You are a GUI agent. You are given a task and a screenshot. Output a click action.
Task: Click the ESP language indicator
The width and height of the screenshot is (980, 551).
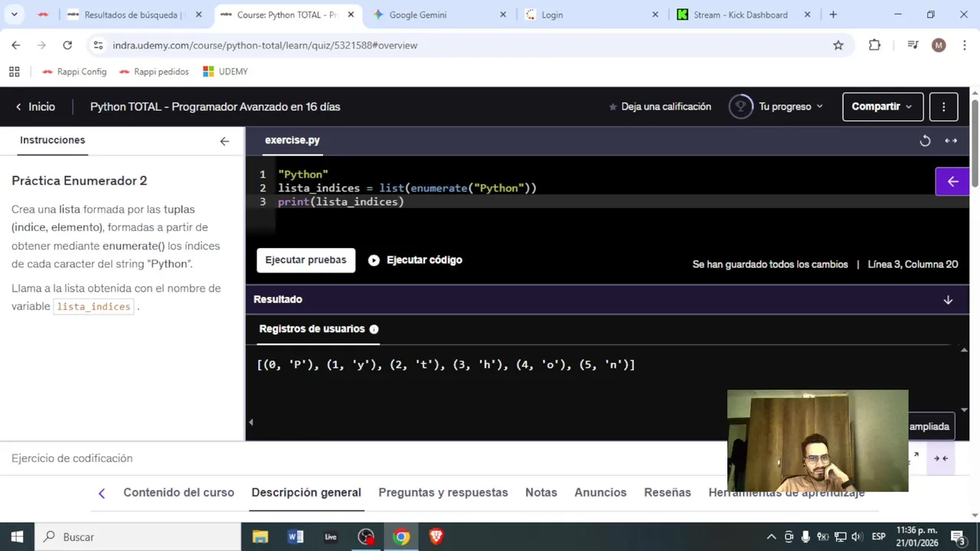coord(879,536)
